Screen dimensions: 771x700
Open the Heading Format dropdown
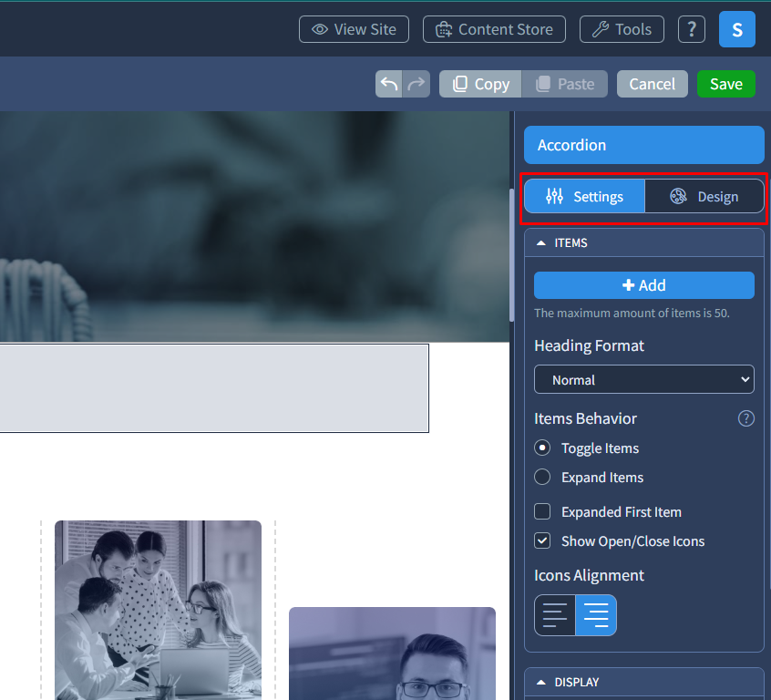click(643, 379)
